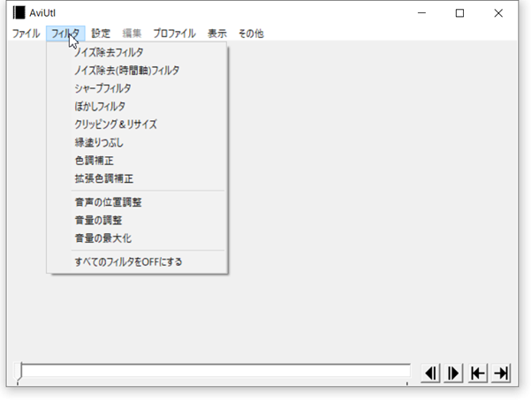Viewport: 532px width, 400px height.
Task: Select ノイズ除去(時間軸)フィルタ entry
Action: (137, 70)
